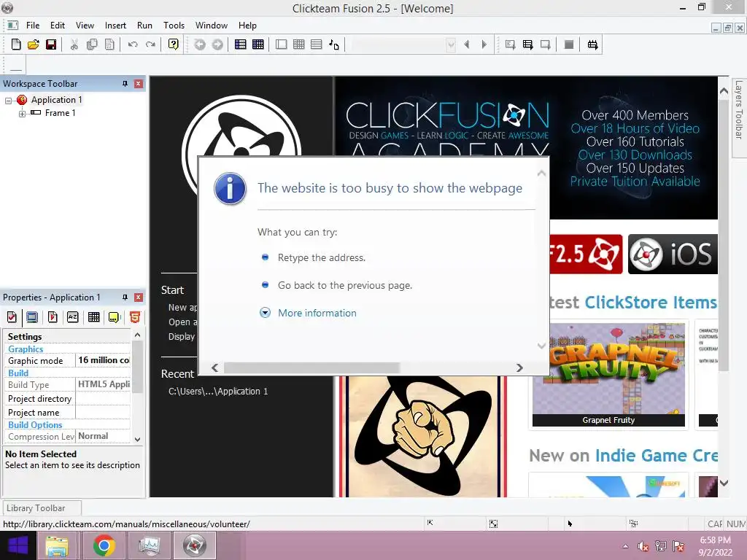Go to next frame with right arrow
747x560 pixels.
(x=484, y=44)
